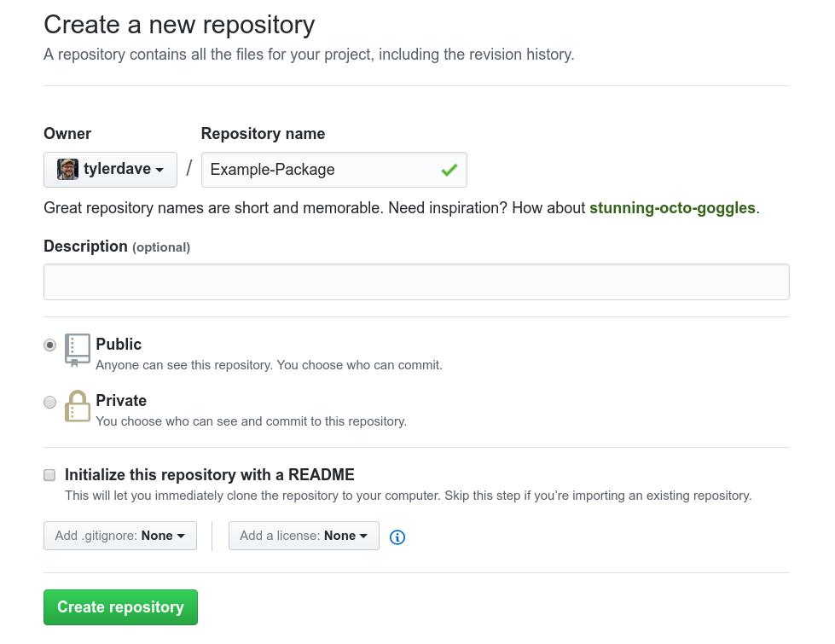This screenshot has height=644, width=835.
Task: Click the info icon next to license dropdown
Action: pos(397,537)
